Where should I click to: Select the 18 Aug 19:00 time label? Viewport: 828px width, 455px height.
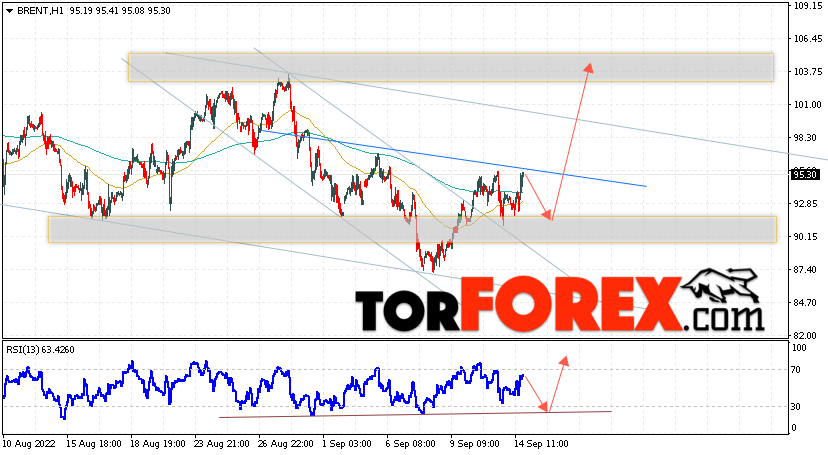(x=157, y=444)
